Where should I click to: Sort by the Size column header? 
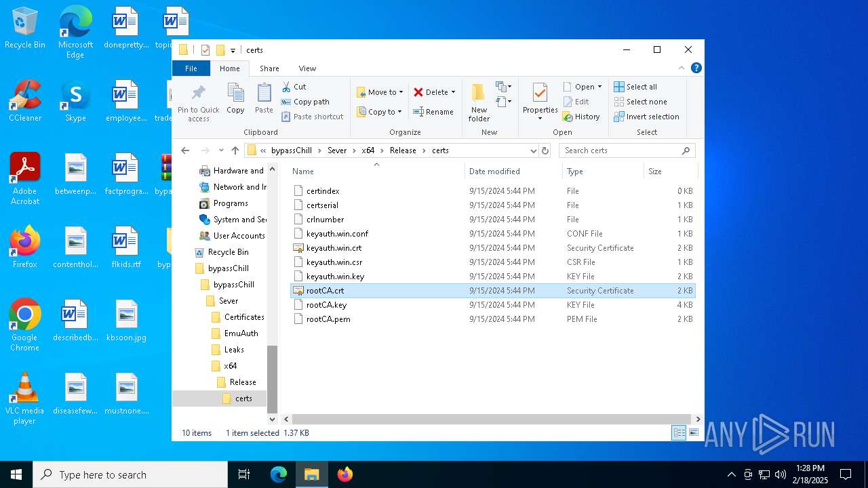[670, 171]
